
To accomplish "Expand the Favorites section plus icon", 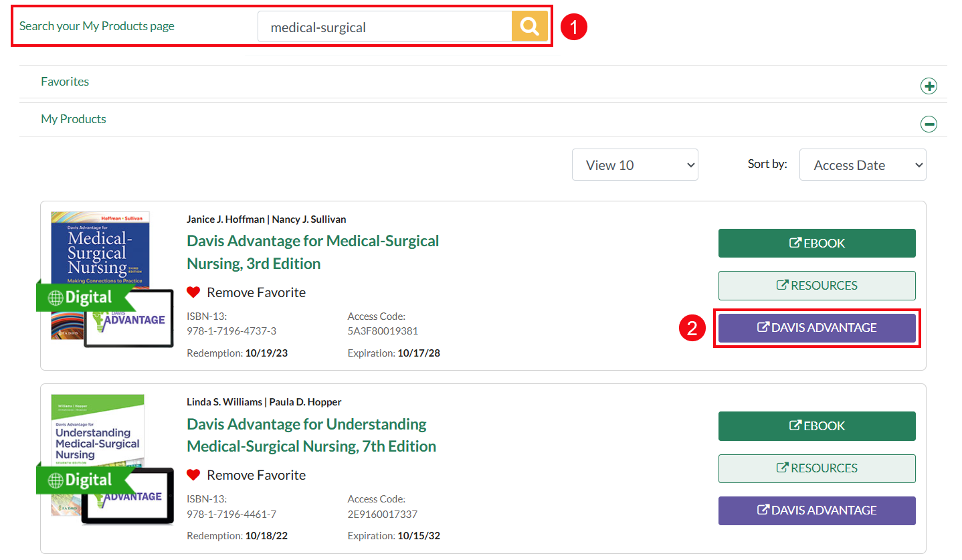I will [929, 86].
